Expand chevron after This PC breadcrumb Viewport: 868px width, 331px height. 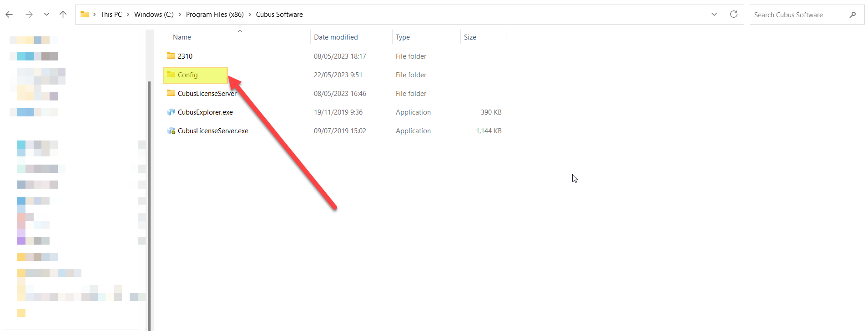[x=128, y=15]
